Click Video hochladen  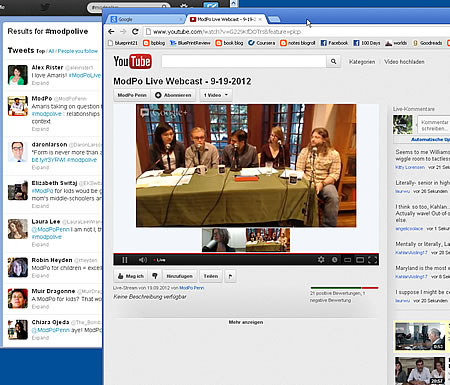[x=404, y=62]
